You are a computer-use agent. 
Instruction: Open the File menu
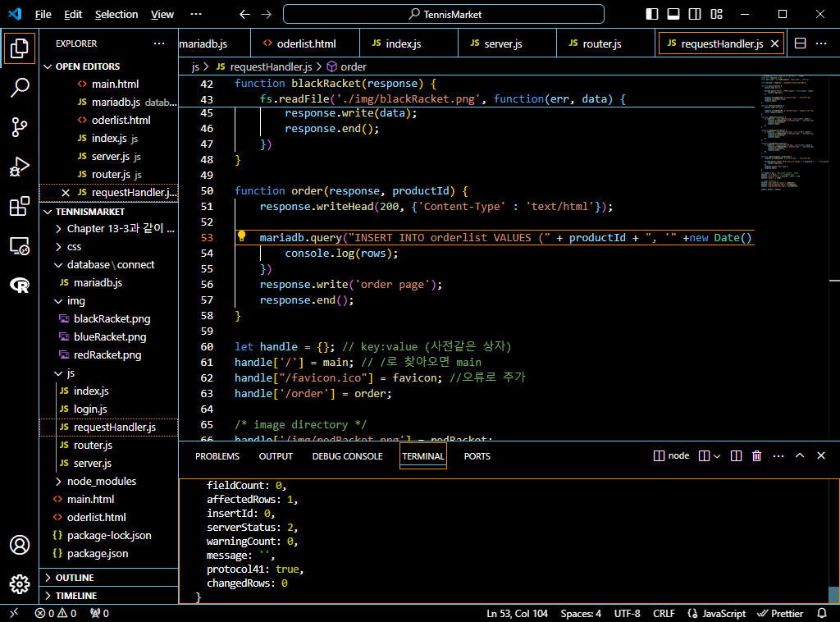click(43, 15)
